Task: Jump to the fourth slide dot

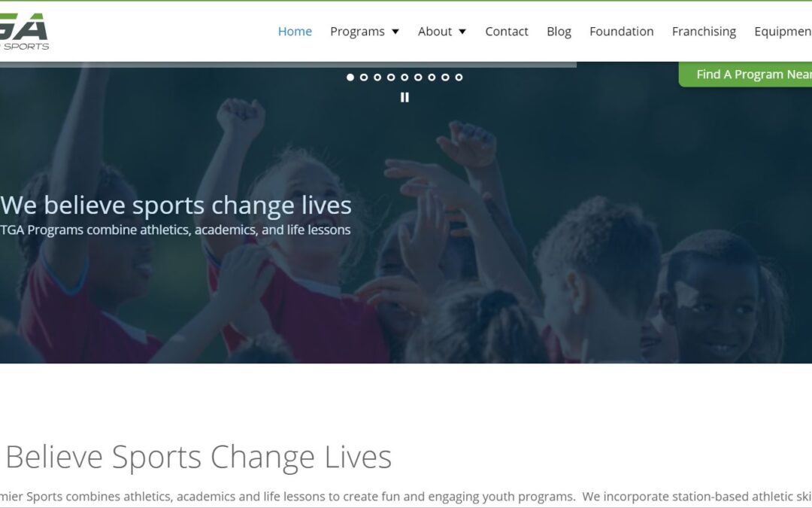Action: 391,78
